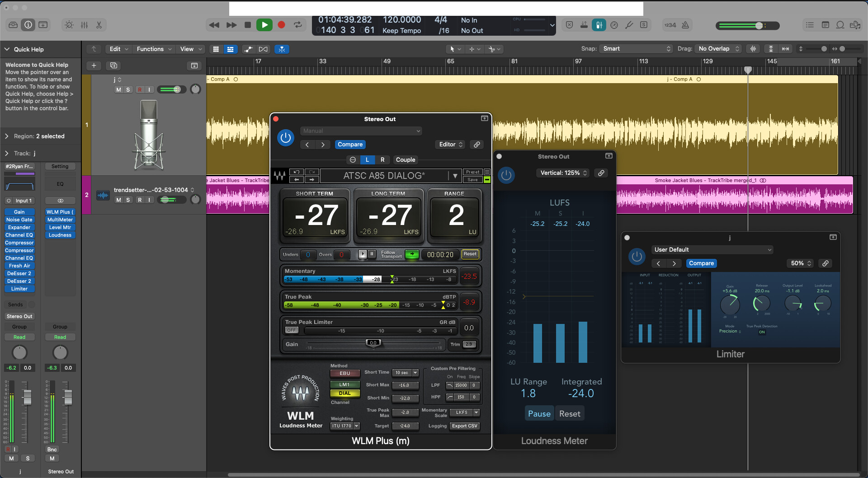Open the Limiter User Default preset dropdown
The image size is (868, 478).
click(x=712, y=249)
